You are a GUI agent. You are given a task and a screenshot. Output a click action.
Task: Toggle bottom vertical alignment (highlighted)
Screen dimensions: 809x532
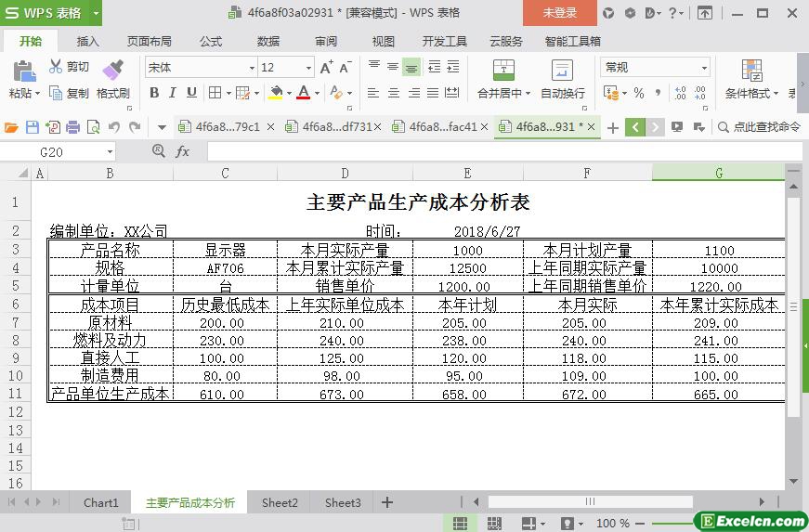pos(411,67)
